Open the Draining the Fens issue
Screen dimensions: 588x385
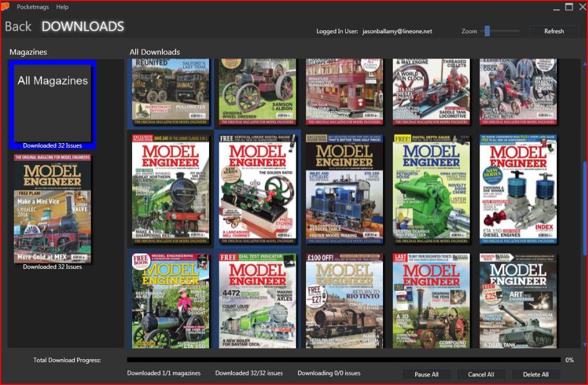[x=431, y=301]
